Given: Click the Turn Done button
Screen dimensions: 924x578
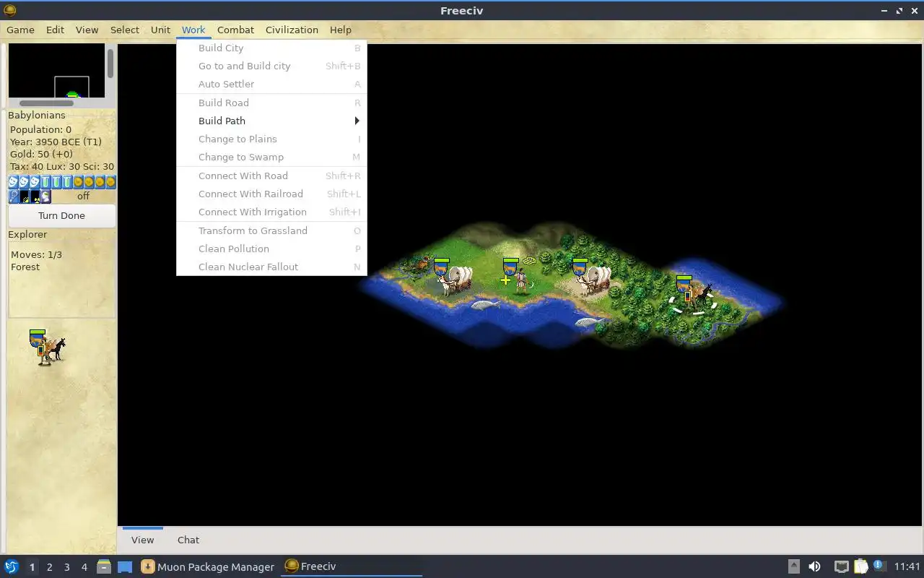Looking at the screenshot, I should [61, 215].
